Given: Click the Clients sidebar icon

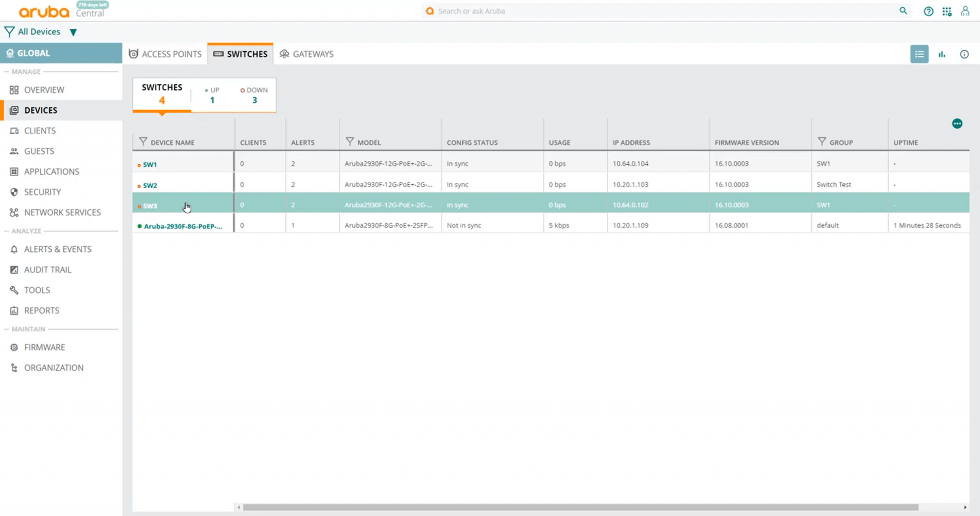Looking at the screenshot, I should tap(14, 131).
